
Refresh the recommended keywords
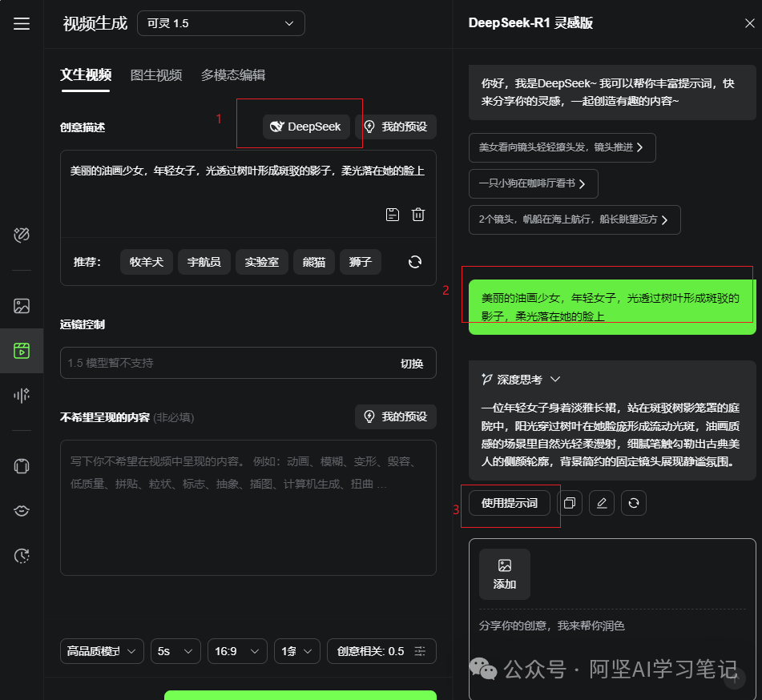414,263
